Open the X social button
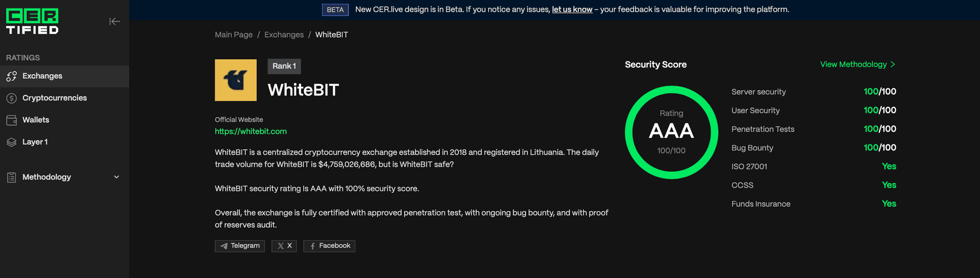This screenshot has width=980, height=278. [x=284, y=246]
